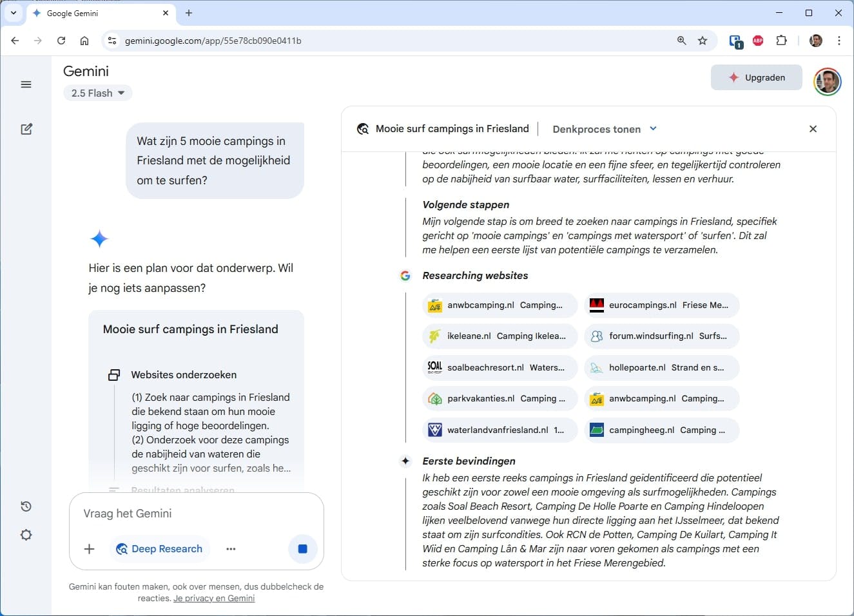Stop the response with the blue square button

point(302,549)
